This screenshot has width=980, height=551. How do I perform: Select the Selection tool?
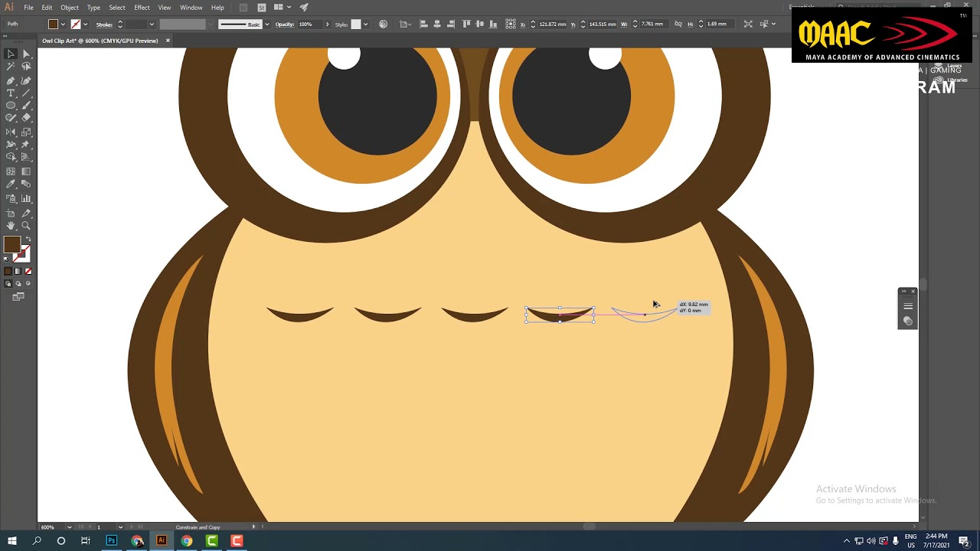11,54
